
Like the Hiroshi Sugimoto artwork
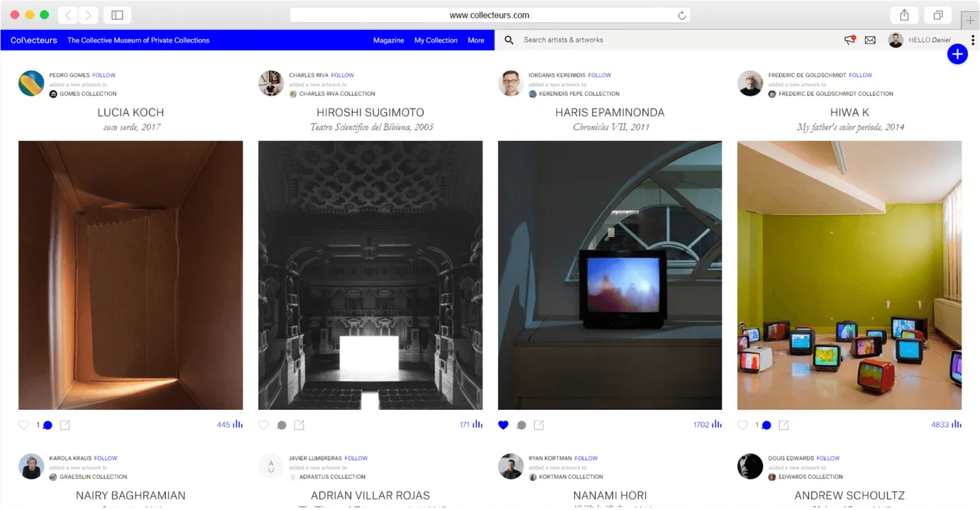(x=263, y=425)
